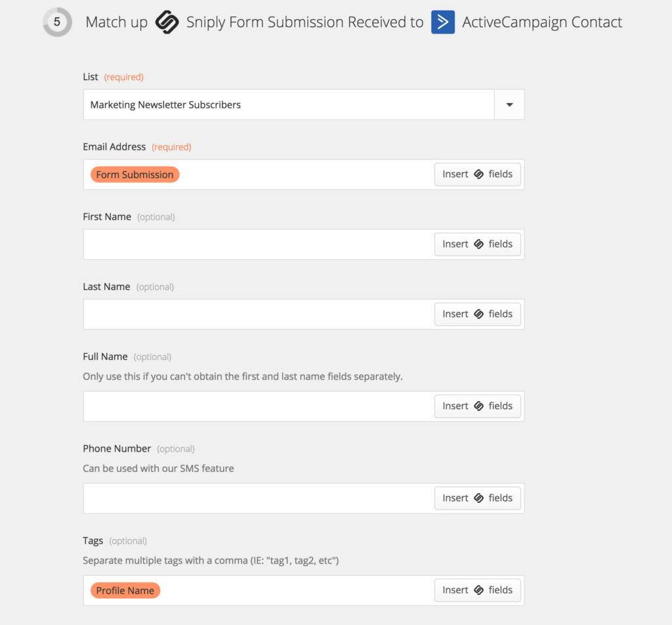
Task: Select the Profile Name tag pill
Action: coord(125,590)
